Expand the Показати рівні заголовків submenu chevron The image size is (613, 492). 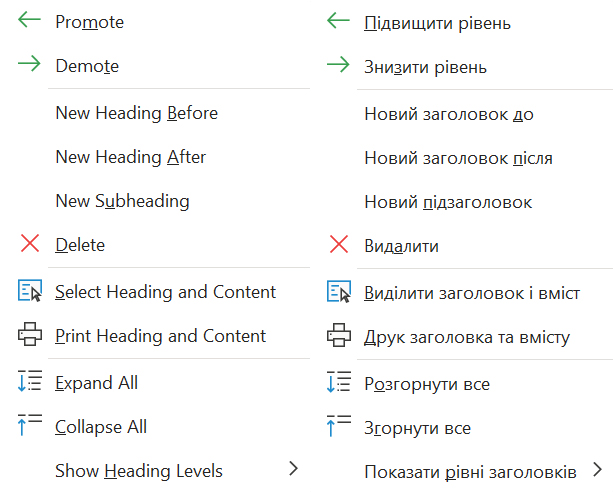(597, 469)
